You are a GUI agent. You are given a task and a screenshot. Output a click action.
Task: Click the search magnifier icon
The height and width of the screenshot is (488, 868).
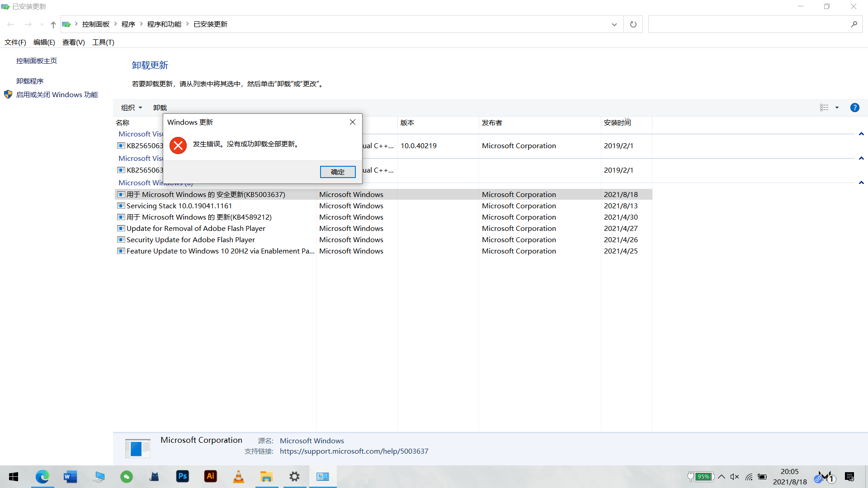click(854, 24)
